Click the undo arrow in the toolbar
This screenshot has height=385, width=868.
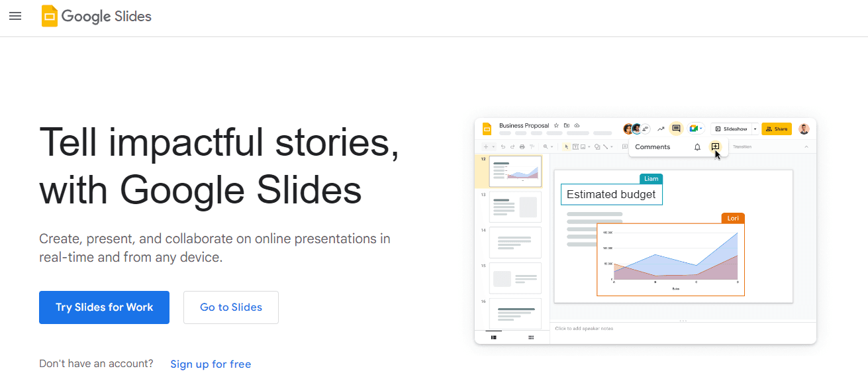503,146
